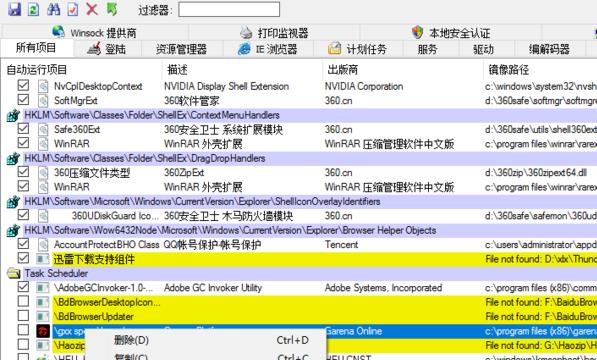The height and width of the screenshot is (360, 597).
Task: Click the program icon of AdobeGCInvoker
Action: click(x=43, y=288)
